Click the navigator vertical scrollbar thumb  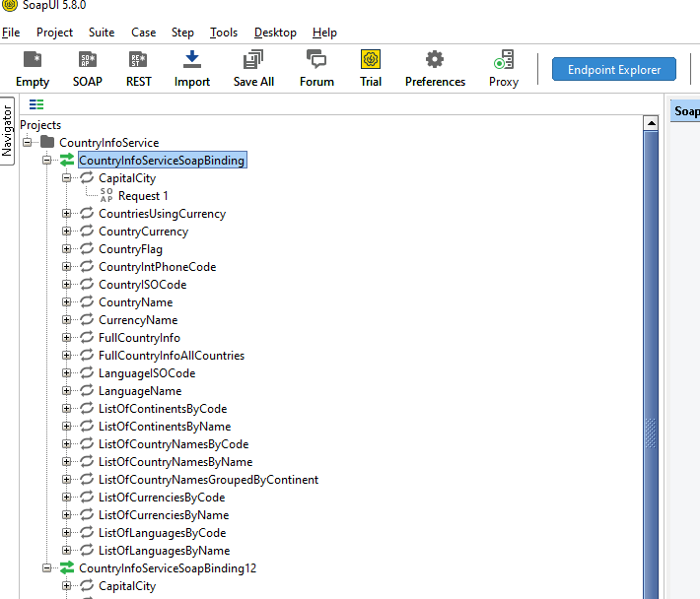pyautogui.click(x=651, y=364)
